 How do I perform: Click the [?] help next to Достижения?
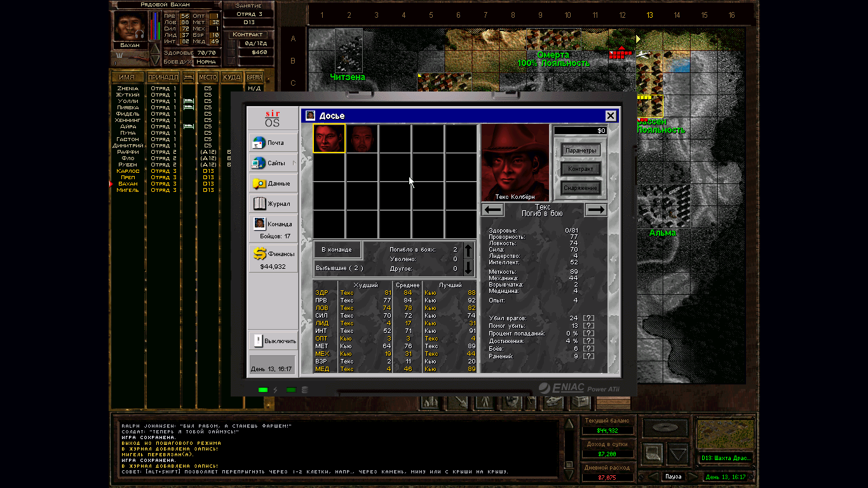click(x=588, y=341)
